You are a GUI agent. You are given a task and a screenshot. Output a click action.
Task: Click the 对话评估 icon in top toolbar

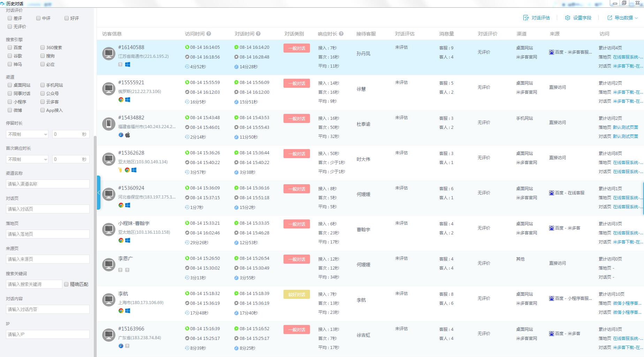pyautogui.click(x=526, y=18)
